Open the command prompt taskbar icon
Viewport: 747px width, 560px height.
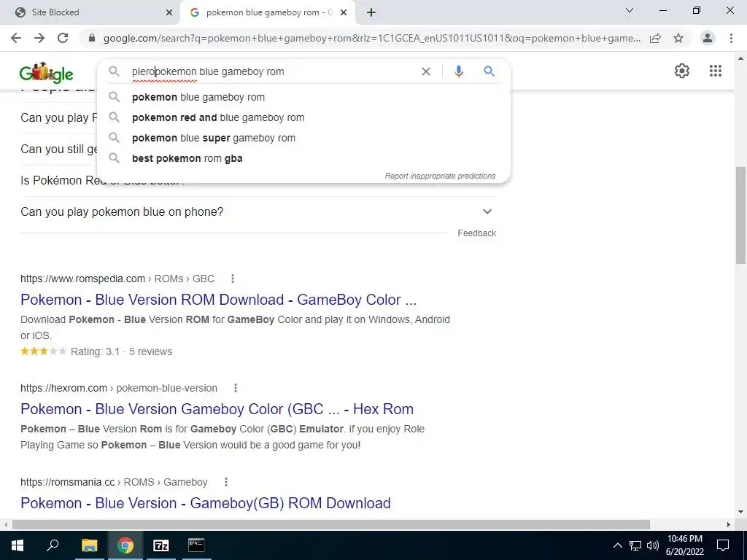point(196,545)
